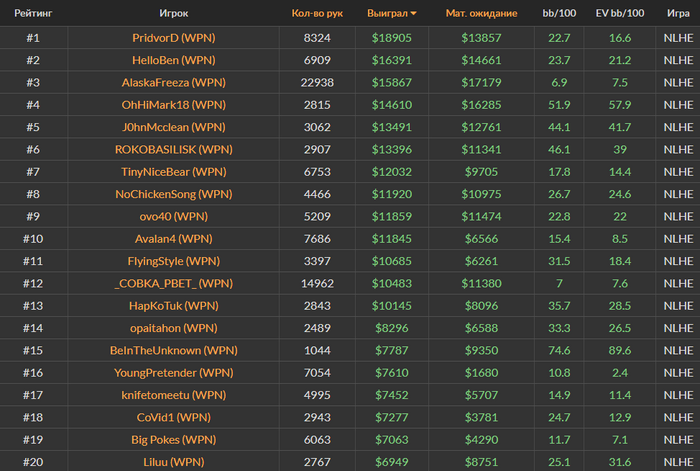Sort table by Кол-во рук header
The width and height of the screenshot is (700, 471).
(317, 13)
